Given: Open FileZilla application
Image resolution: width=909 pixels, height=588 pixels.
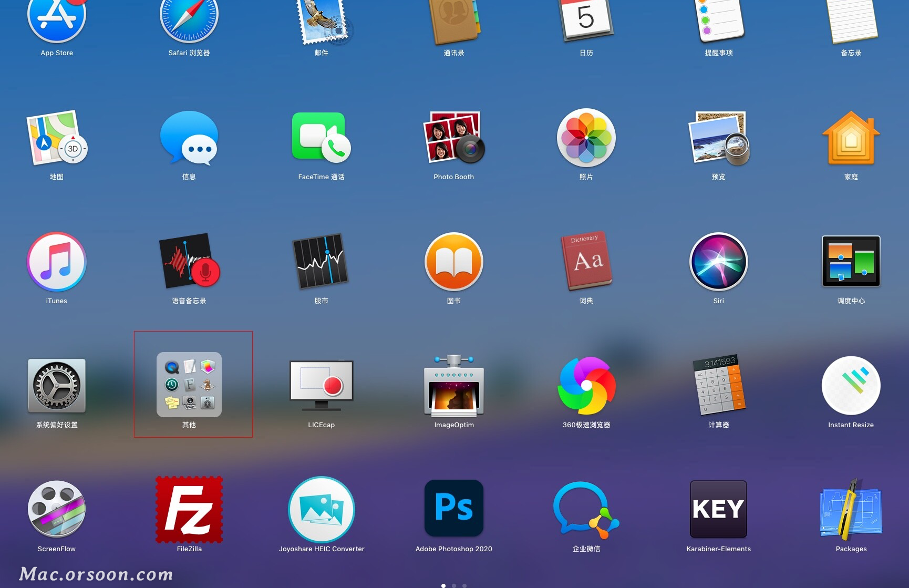Looking at the screenshot, I should pyautogui.click(x=189, y=509).
